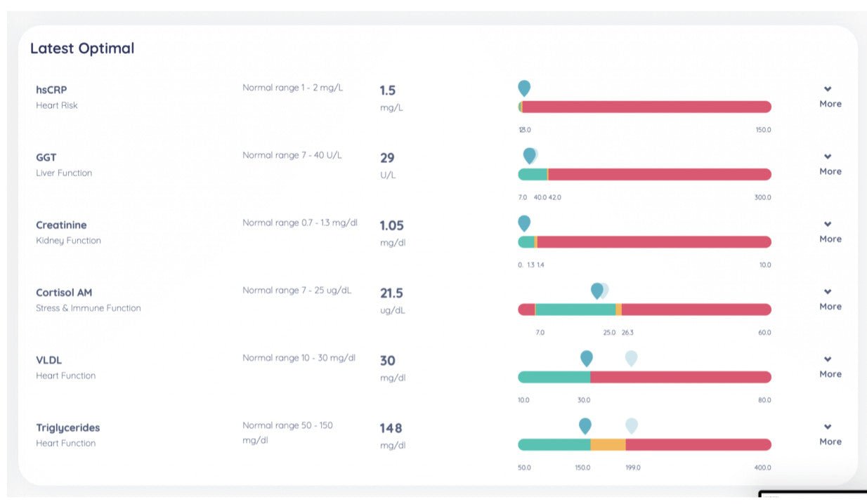Click the hsCRP current value pin marker
This screenshot has width=867, height=504.
524,88
